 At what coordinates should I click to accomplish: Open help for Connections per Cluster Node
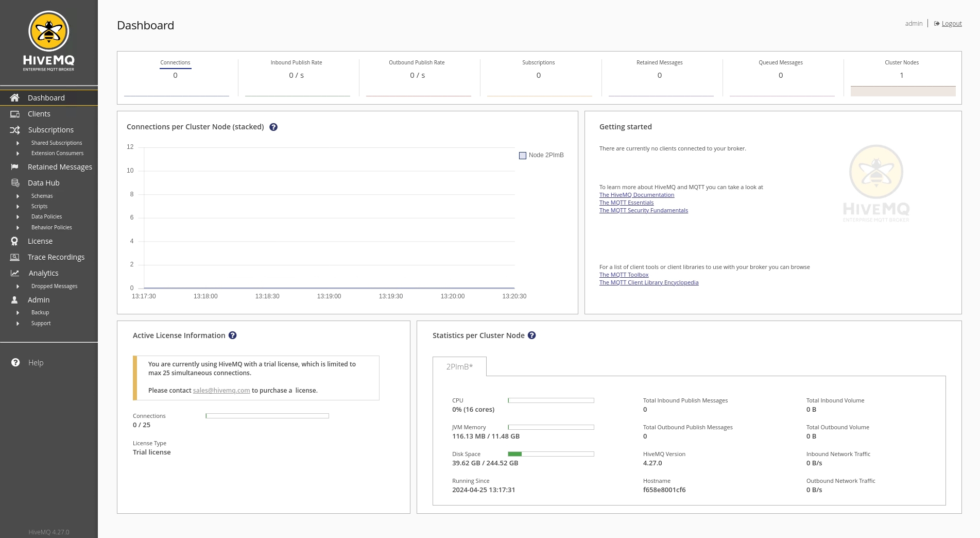[273, 127]
